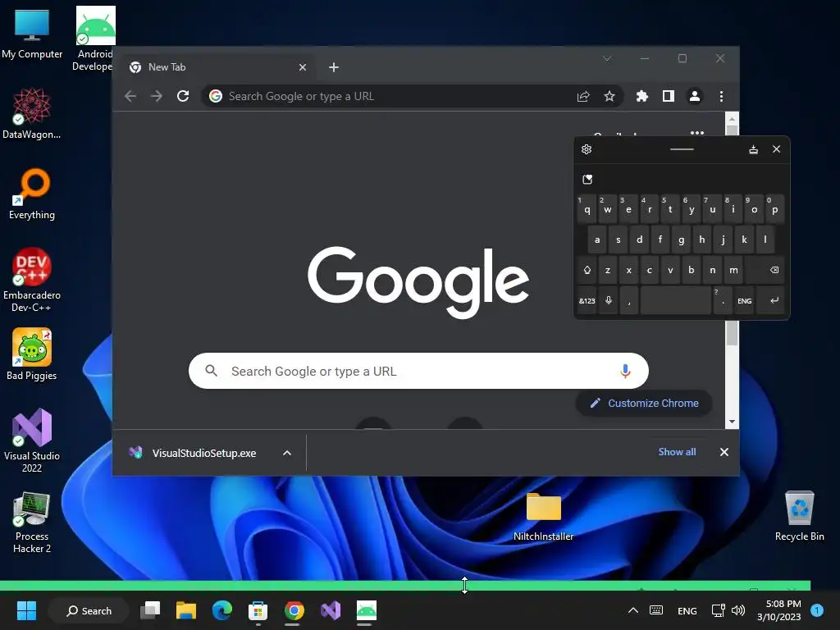Click the Google search box on page
Screen dimensions: 840x630
point(418,371)
